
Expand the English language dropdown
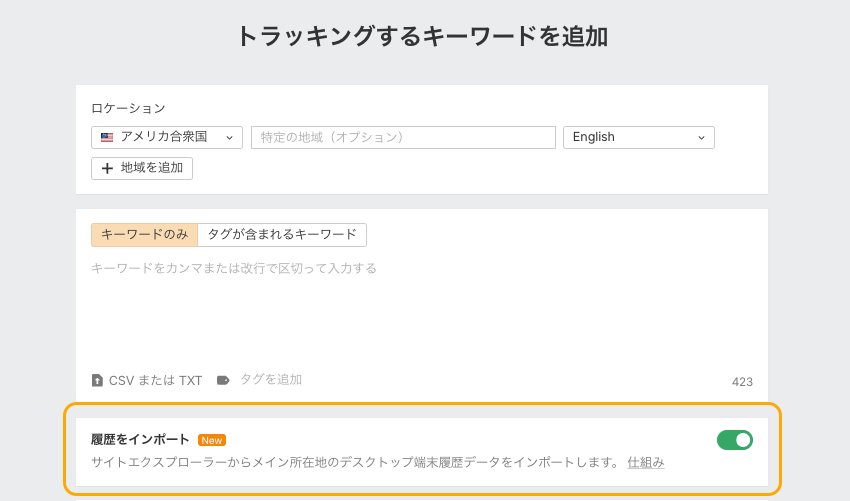[x=638, y=137]
